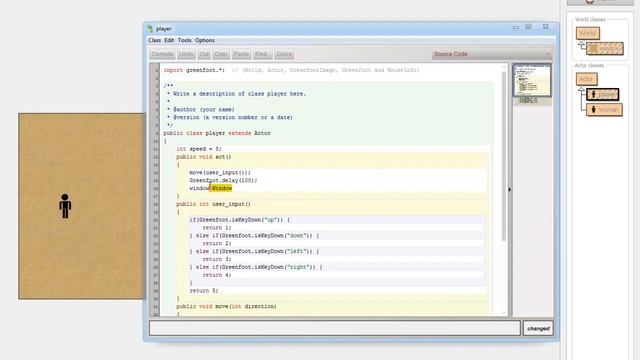
Task: Click the 'move(user_input());' line
Action: 220,173
